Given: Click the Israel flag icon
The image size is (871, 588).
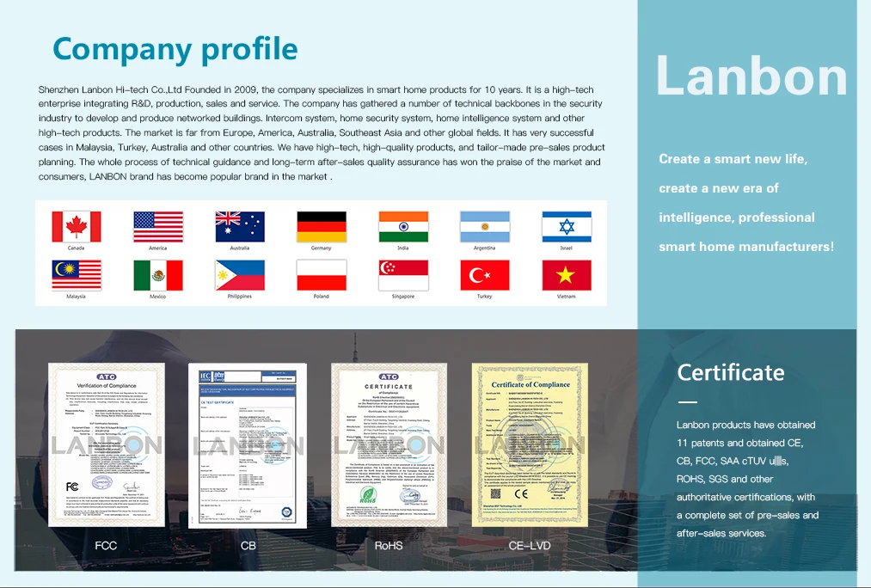Looking at the screenshot, I should (567, 227).
